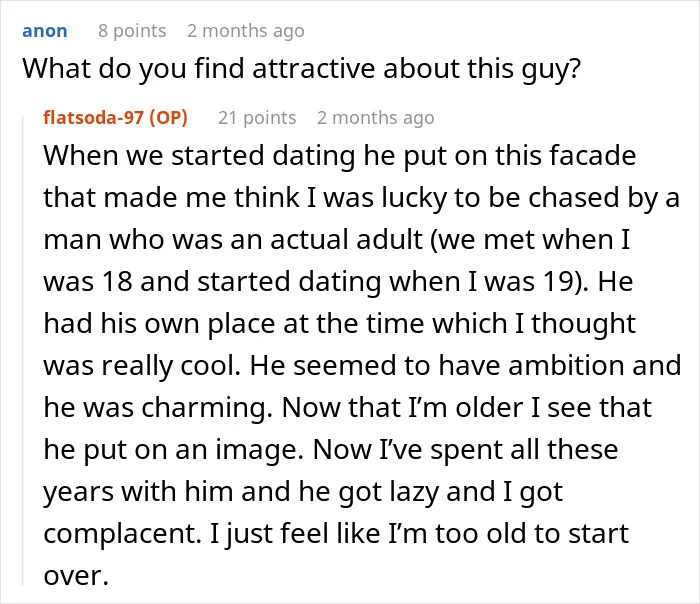Open the anon user profile link
The width and height of the screenshot is (700, 604).
click(x=45, y=31)
